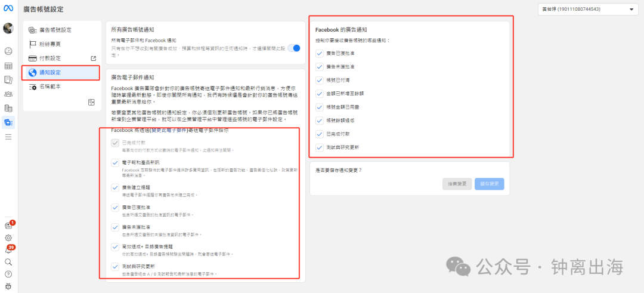This screenshot has width=644, height=293.
Task: Open the 廣告帳號設定 menu item
Action: pyautogui.click(x=62, y=30)
